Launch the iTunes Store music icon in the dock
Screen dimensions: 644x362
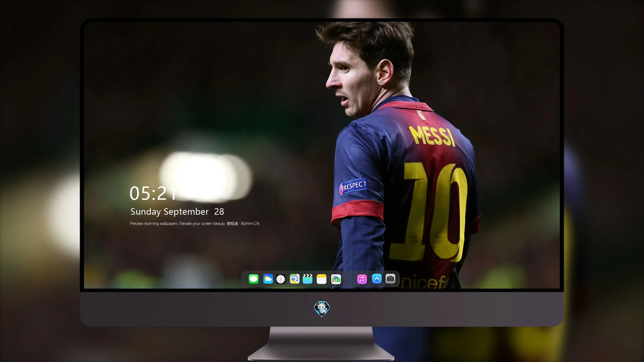click(362, 279)
